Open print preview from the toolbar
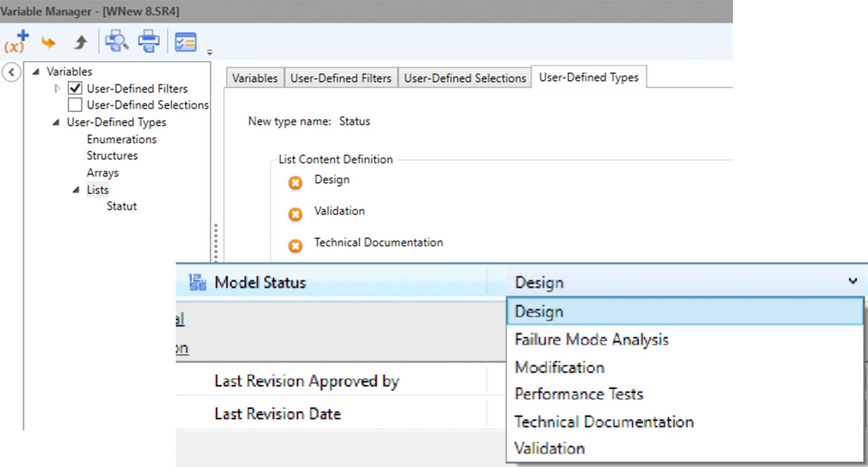The height and width of the screenshot is (467, 868). pos(117,41)
